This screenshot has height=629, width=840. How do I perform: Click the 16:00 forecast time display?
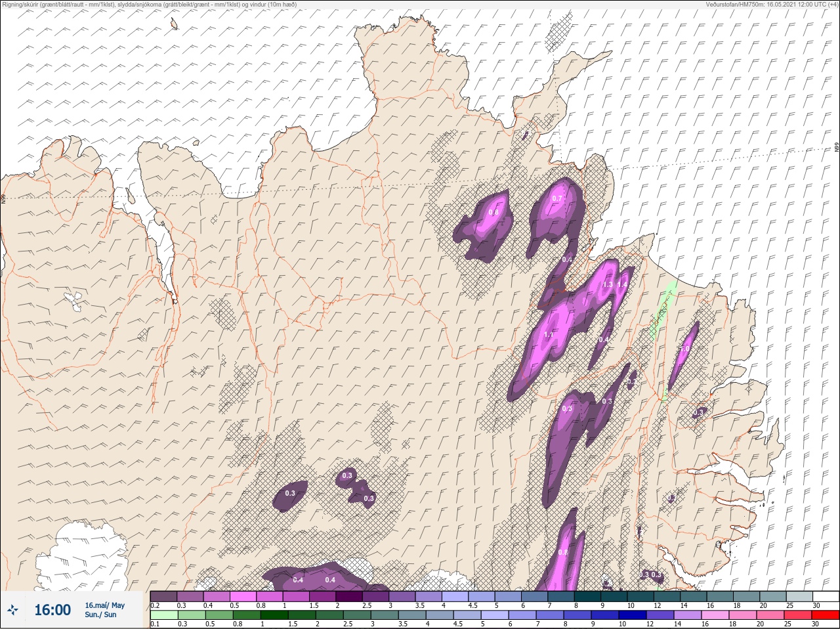52,610
